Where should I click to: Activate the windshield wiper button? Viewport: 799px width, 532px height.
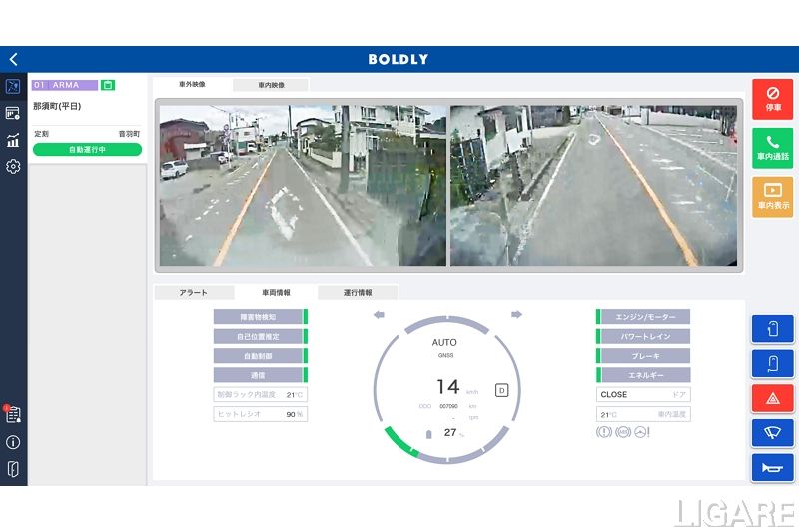772,433
